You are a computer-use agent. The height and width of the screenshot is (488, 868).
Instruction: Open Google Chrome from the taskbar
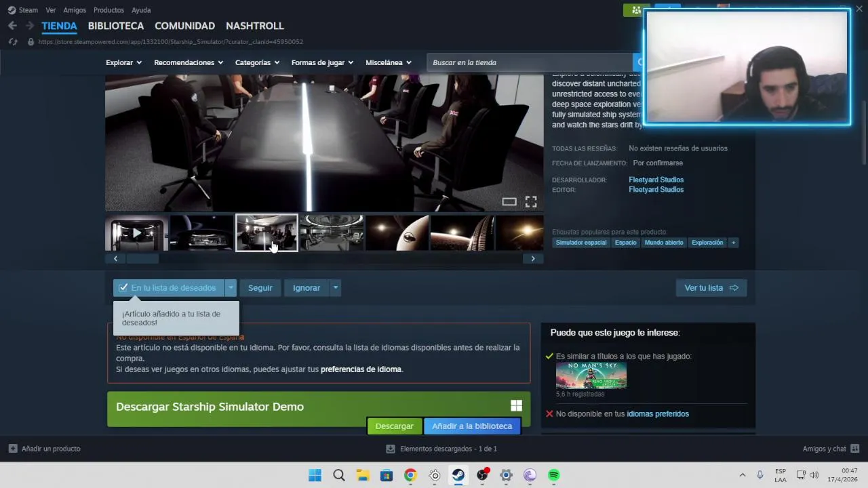(410, 475)
